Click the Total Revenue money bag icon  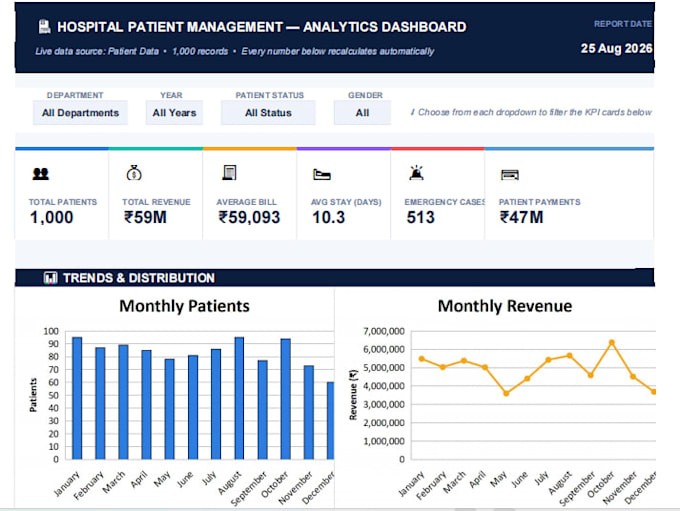point(134,173)
